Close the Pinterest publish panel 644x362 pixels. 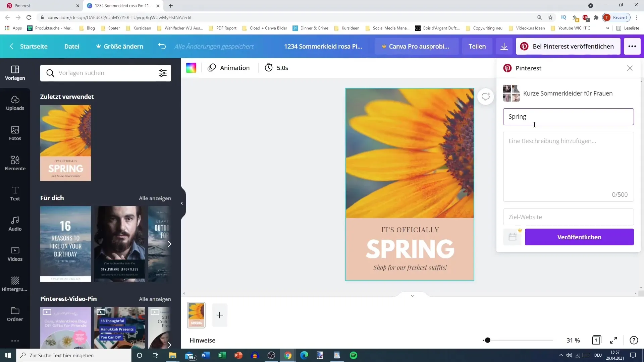[x=630, y=68]
